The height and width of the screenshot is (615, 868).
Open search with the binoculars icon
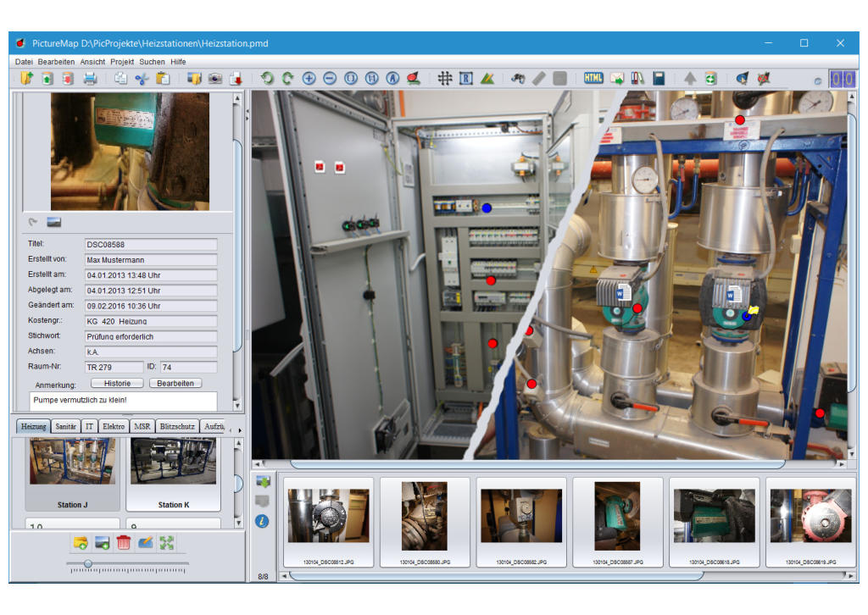click(x=518, y=79)
